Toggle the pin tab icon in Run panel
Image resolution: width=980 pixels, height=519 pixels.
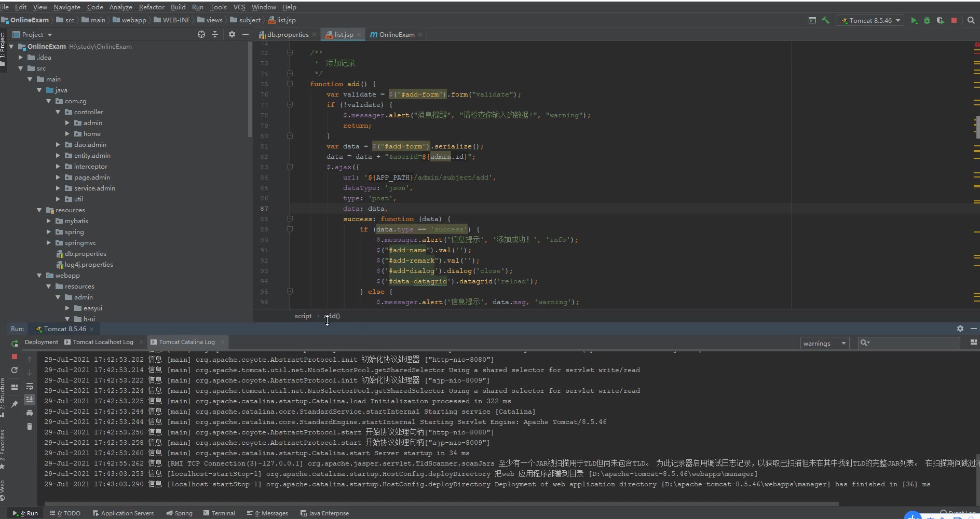click(x=15, y=404)
